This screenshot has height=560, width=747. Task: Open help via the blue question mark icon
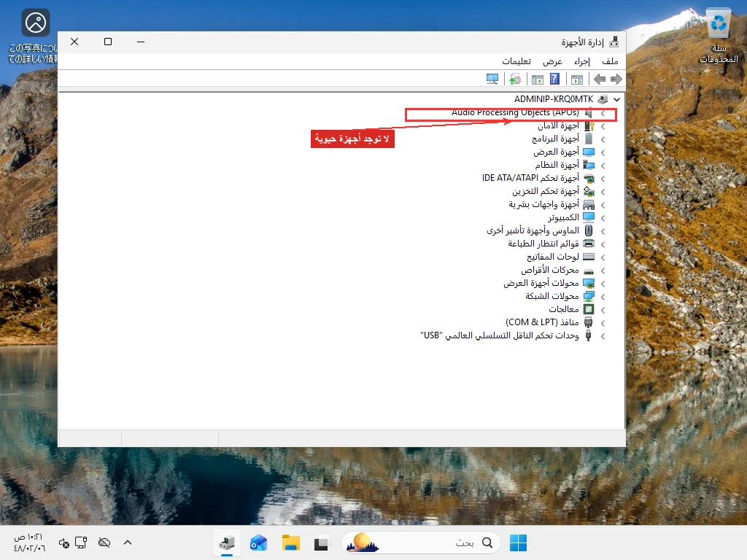pos(554,79)
